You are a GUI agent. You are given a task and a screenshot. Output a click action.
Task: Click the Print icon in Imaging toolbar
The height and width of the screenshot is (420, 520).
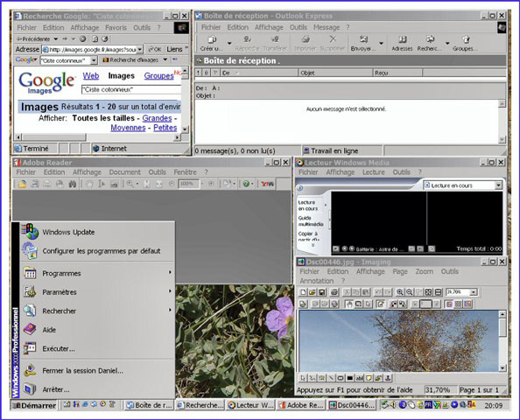point(334,292)
